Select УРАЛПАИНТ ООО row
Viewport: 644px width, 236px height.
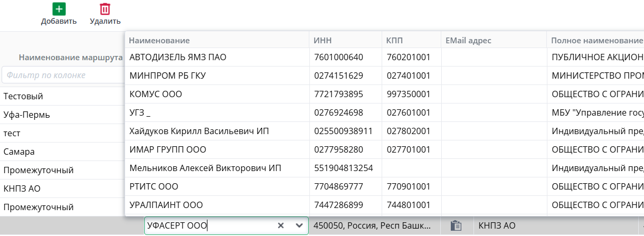[x=166, y=205]
